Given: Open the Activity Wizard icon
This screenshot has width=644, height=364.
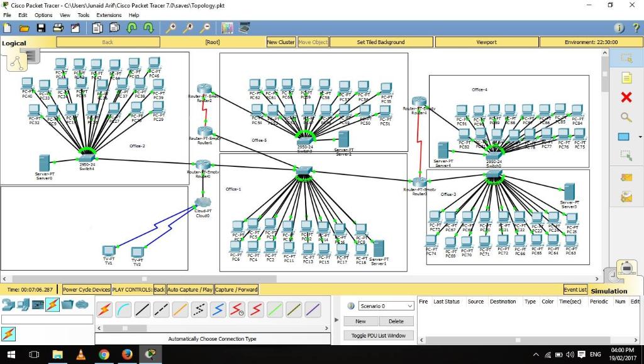Looking at the screenshot, I should pos(75,28).
